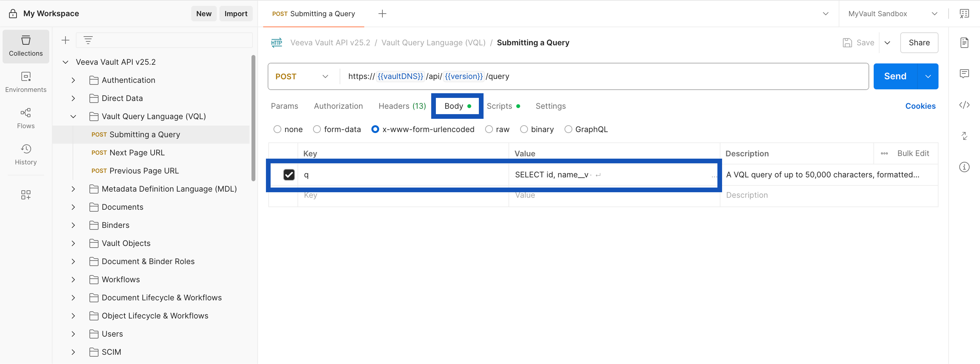The image size is (980, 364).
Task: Select the raw body type
Action: 489,129
